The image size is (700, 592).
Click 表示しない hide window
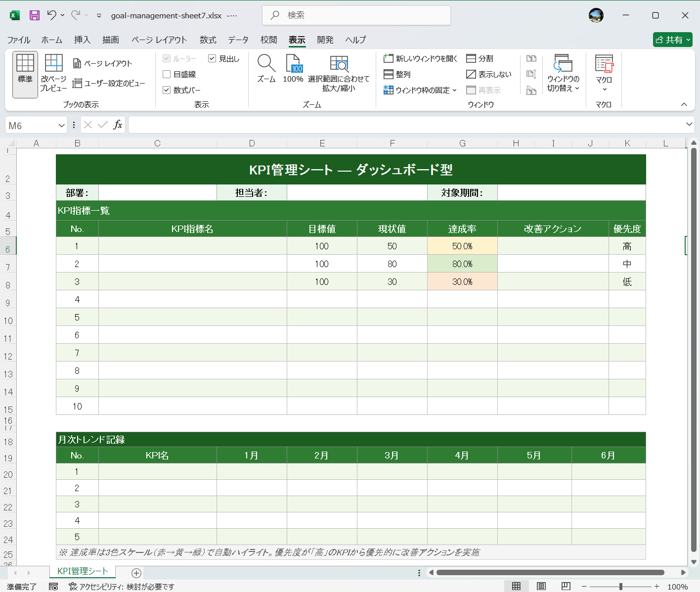tap(489, 74)
